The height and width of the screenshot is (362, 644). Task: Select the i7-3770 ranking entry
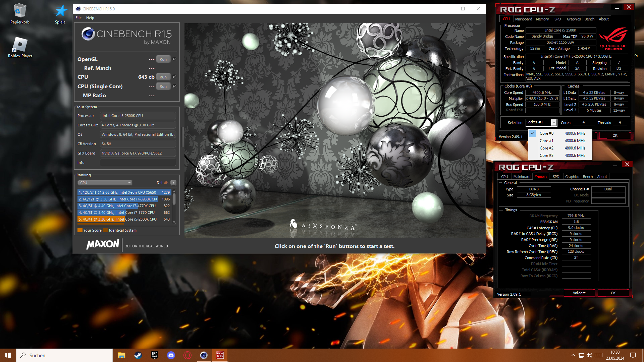tap(124, 213)
